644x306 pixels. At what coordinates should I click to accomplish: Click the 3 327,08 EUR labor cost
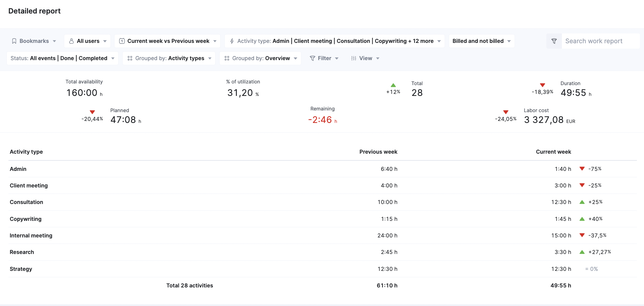tap(550, 120)
